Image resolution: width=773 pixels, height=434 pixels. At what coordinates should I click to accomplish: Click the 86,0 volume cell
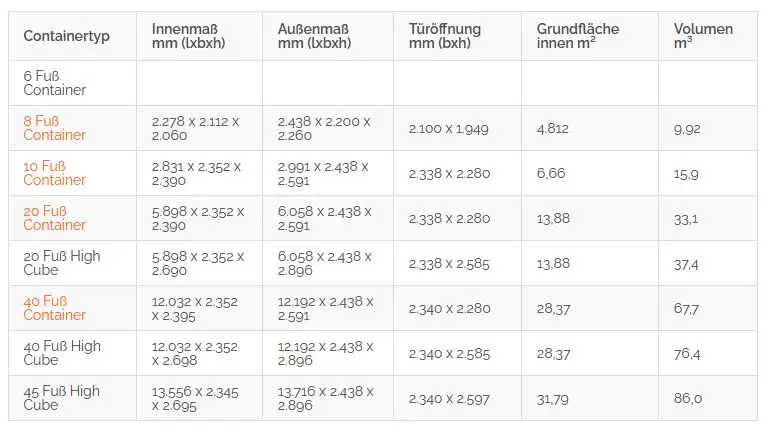(688, 398)
